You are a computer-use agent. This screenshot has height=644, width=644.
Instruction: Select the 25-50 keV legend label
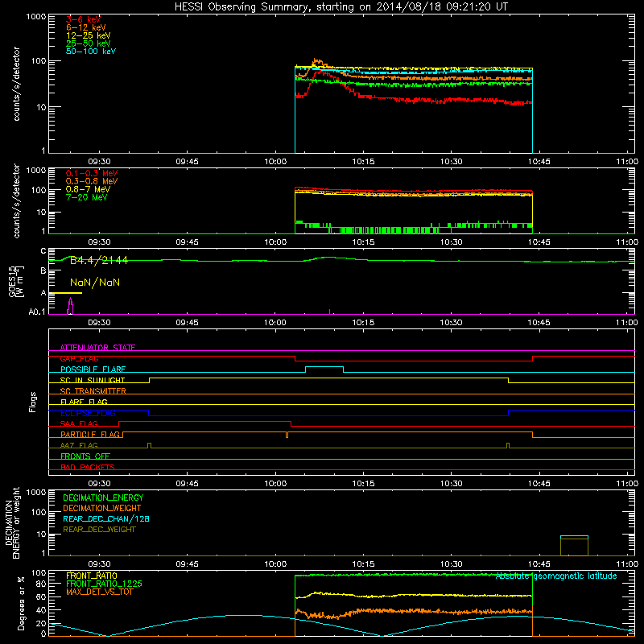coord(88,43)
